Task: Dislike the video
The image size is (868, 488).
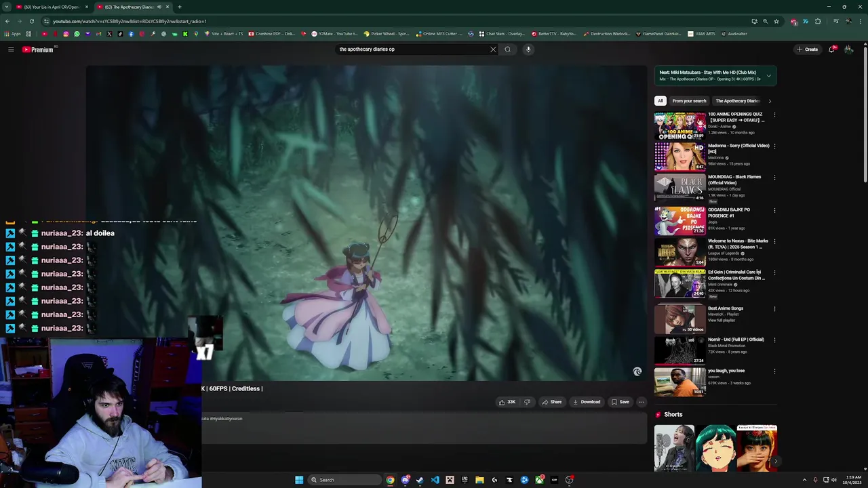Action: click(528, 402)
